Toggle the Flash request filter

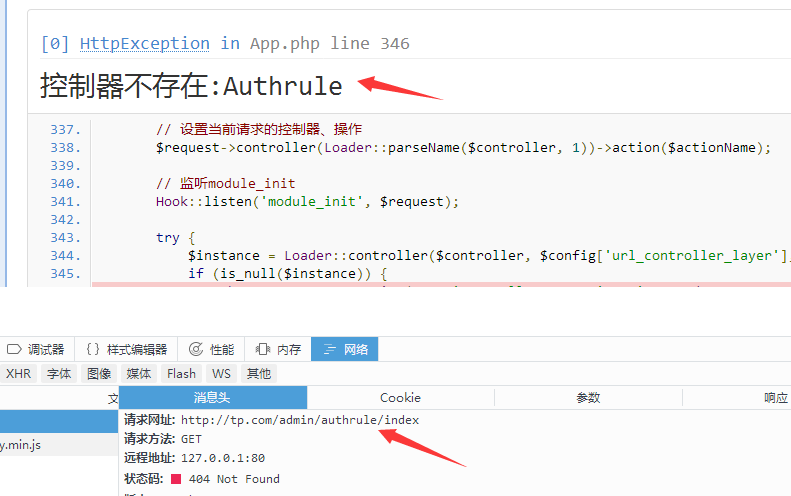(x=182, y=373)
